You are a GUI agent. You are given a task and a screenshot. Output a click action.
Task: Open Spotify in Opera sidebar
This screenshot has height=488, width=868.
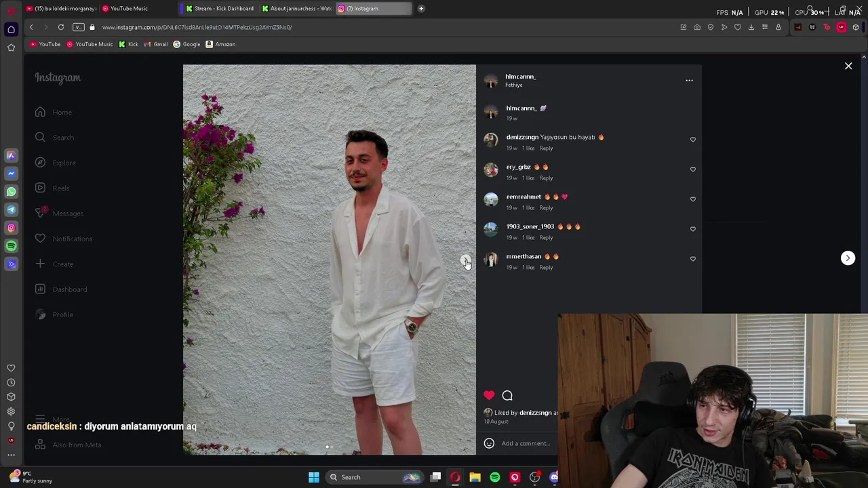(x=11, y=246)
